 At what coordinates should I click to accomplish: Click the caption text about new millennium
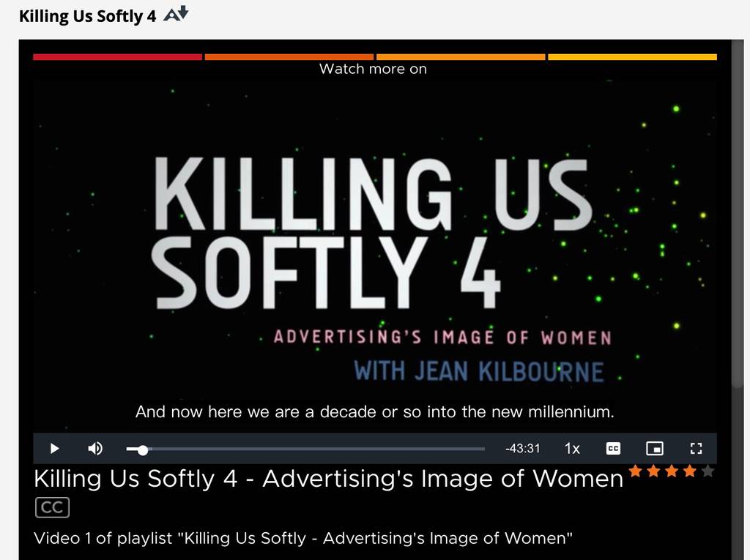[375, 411]
